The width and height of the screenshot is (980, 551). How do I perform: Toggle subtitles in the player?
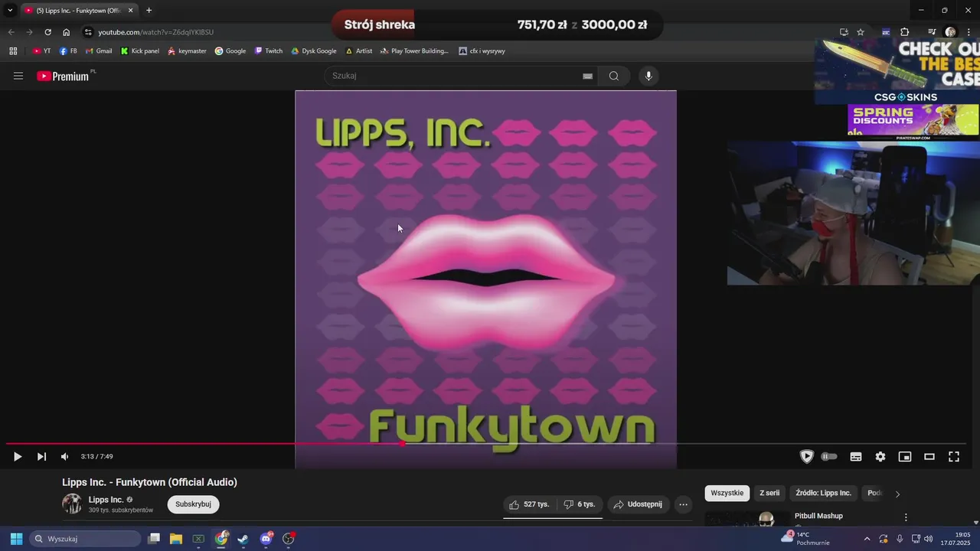point(856,457)
